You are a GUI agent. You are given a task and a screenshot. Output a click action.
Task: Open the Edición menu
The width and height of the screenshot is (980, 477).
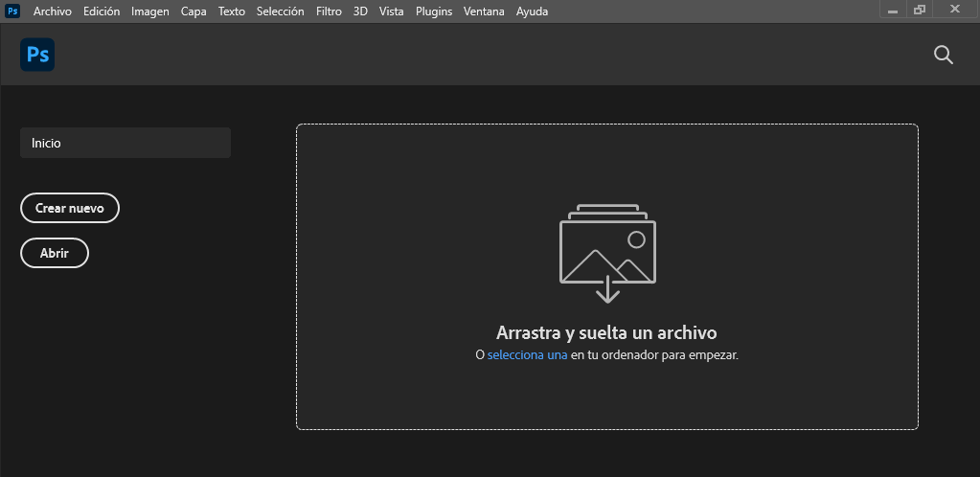pos(102,11)
